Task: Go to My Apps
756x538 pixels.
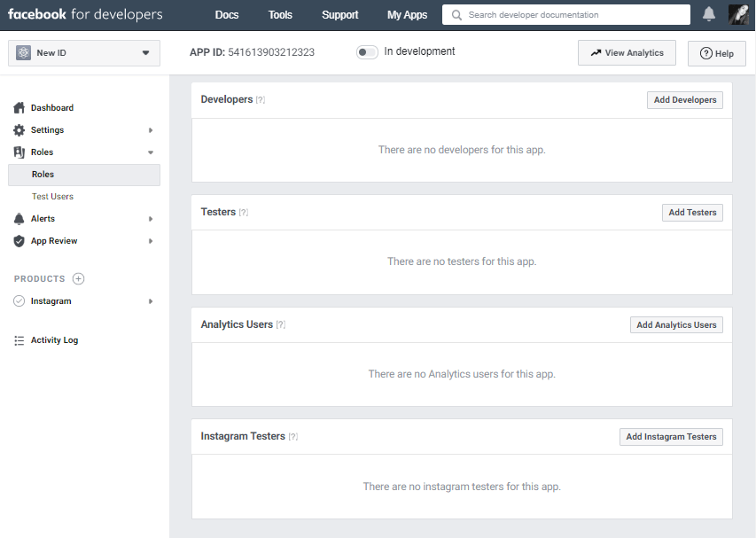Action: [407, 15]
